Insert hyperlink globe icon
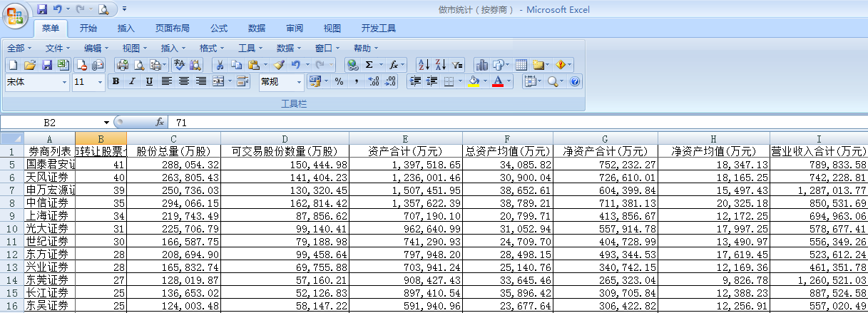Viewport: 868px width, 313px height. [x=352, y=65]
